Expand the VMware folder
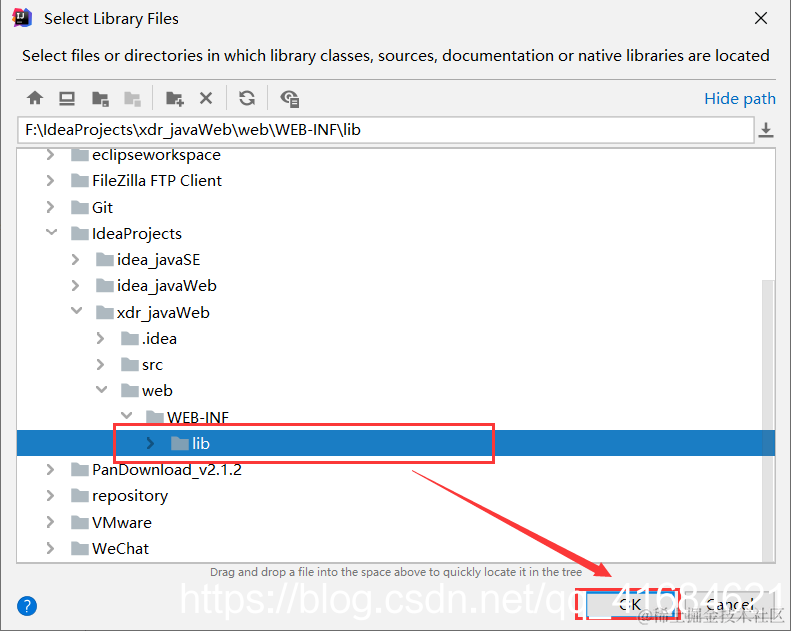Screen dimensions: 791x631 pyautogui.click(x=50, y=522)
